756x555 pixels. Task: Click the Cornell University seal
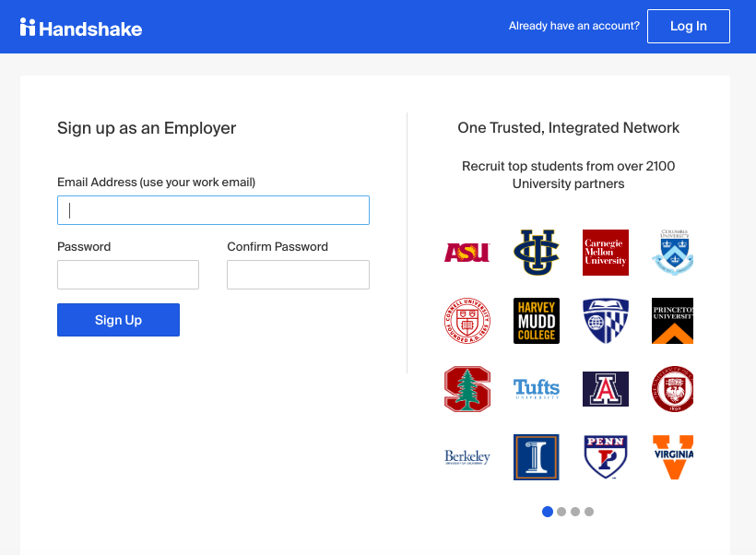467,321
